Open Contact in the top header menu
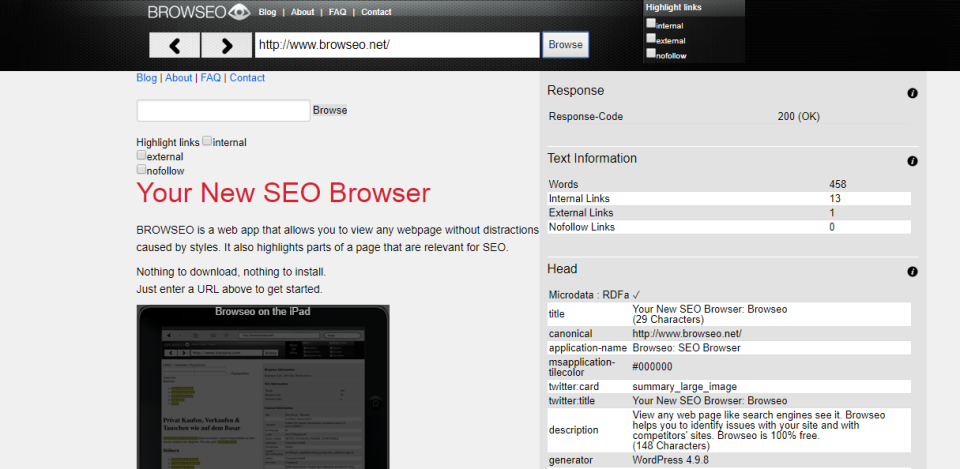Viewport: 960px width, 469px height. tap(376, 12)
